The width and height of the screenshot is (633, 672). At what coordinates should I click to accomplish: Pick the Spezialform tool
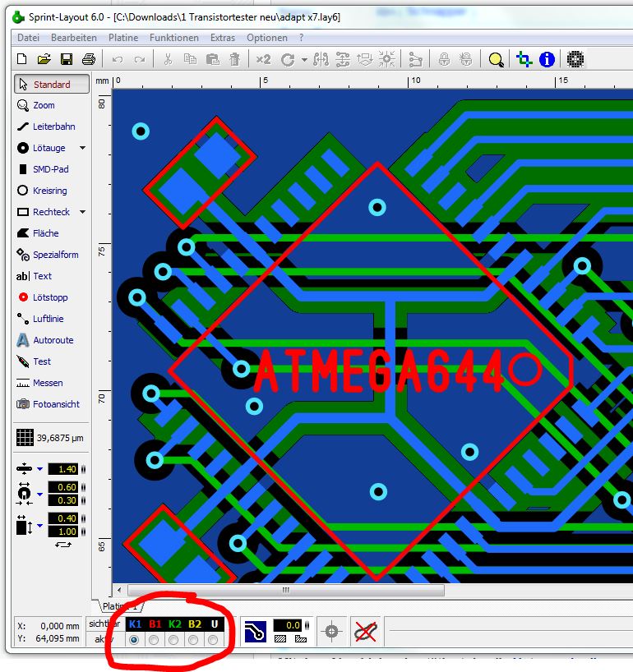(x=48, y=255)
